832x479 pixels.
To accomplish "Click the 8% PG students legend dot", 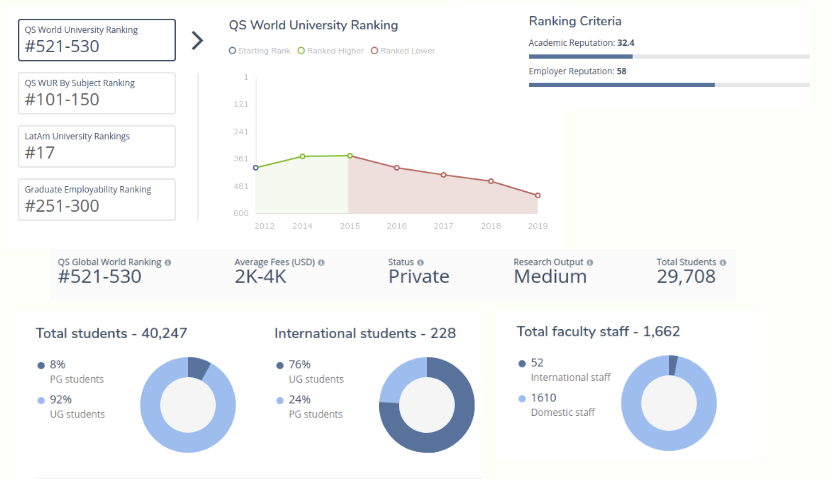I will (x=41, y=365).
